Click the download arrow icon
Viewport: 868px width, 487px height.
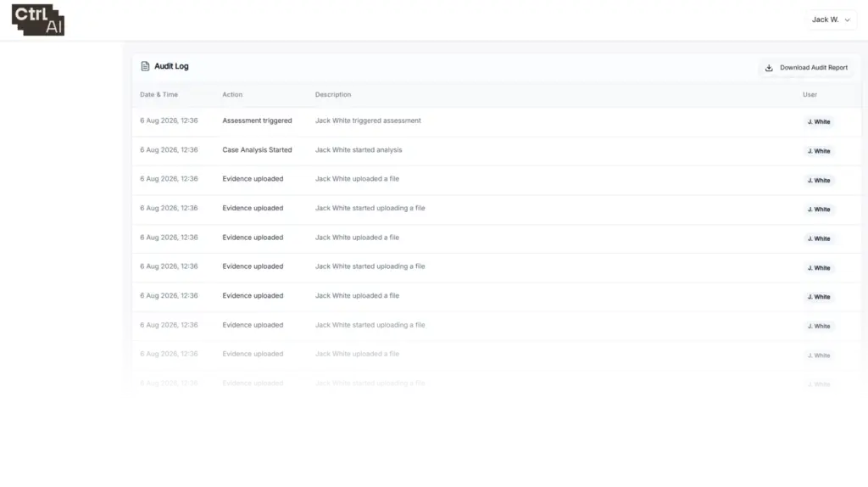[769, 68]
